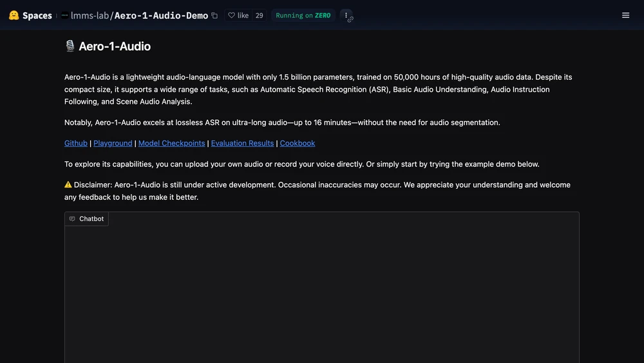Click the paragraph starting with To explore its capabilities
The width and height of the screenshot is (644, 363).
(x=302, y=164)
